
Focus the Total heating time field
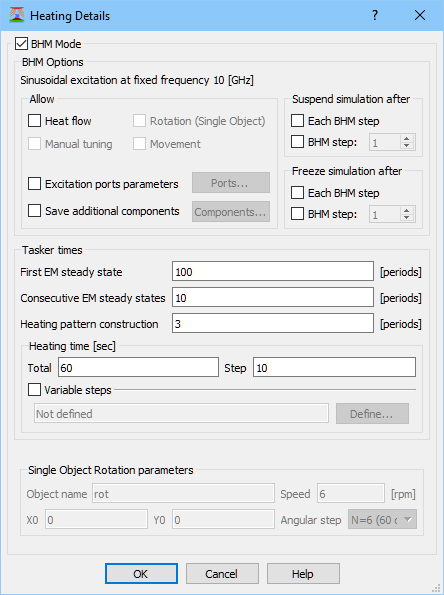(139, 367)
